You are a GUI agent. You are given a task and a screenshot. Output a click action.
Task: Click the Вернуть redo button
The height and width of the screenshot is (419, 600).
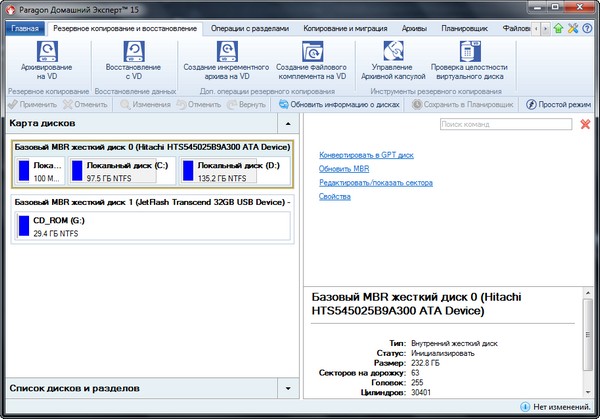point(247,104)
